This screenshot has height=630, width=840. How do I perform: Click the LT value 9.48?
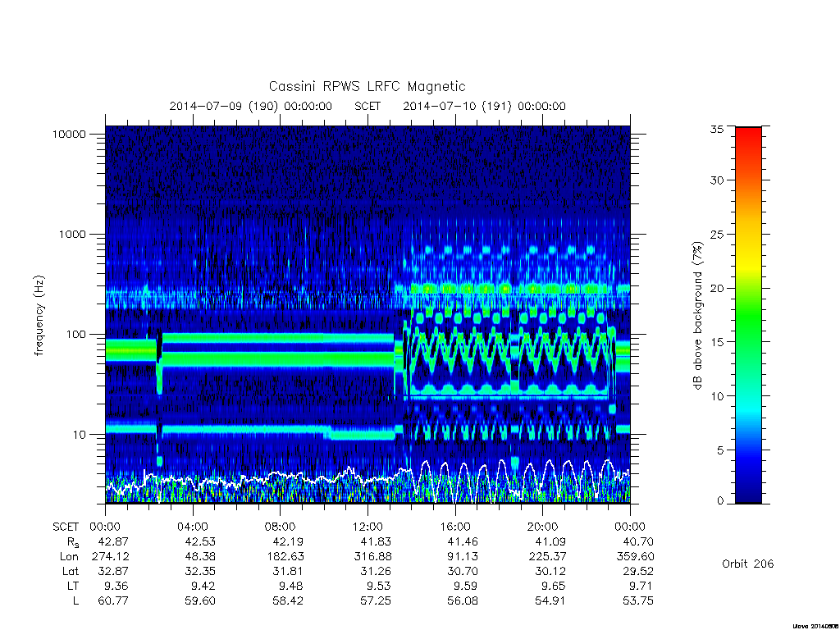291,586
